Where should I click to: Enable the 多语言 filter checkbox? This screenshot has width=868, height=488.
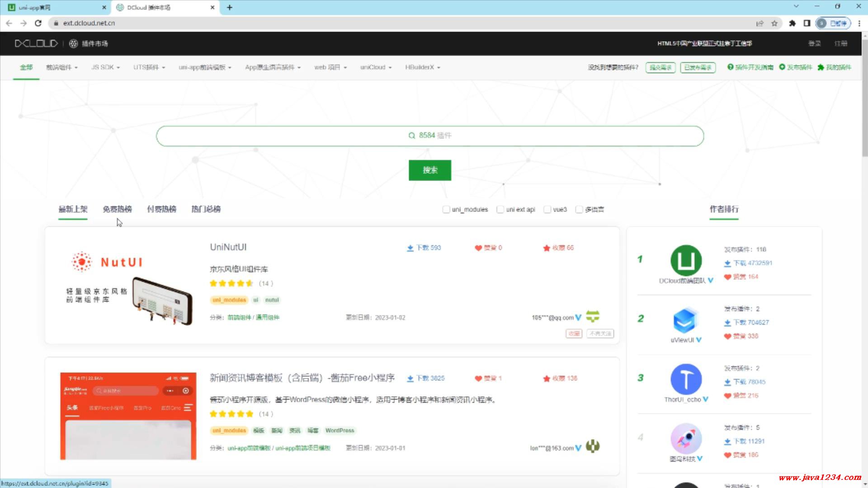579,209
